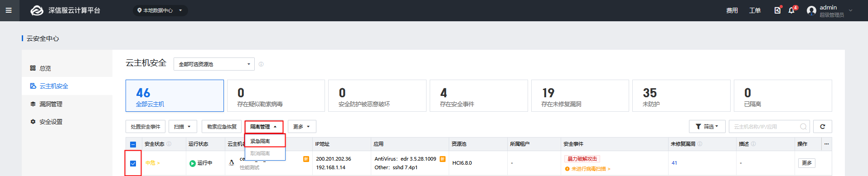Click the orange 新 badge next to AntiVirus edr

(x=442, y=159)
